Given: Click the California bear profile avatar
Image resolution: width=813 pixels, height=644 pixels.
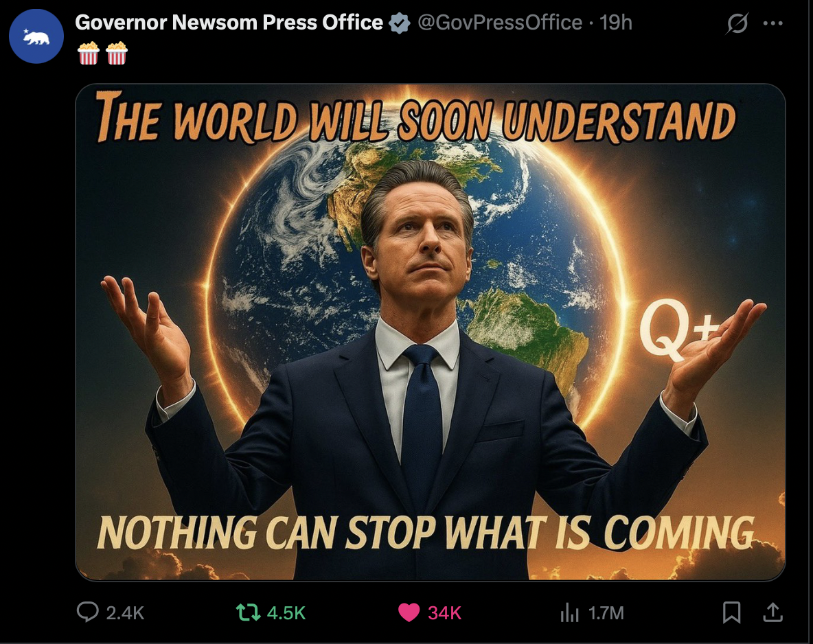Looking at the screenshot, I should click(36, 36).
